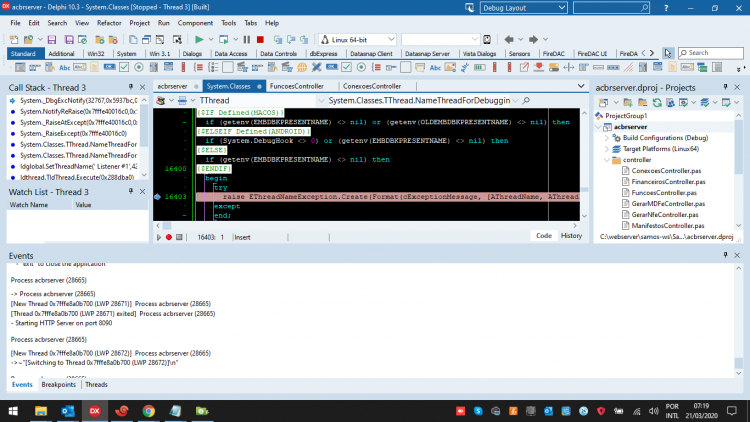
Task: Click the refresh icon in Projects panel
Action: pos(657,102)
